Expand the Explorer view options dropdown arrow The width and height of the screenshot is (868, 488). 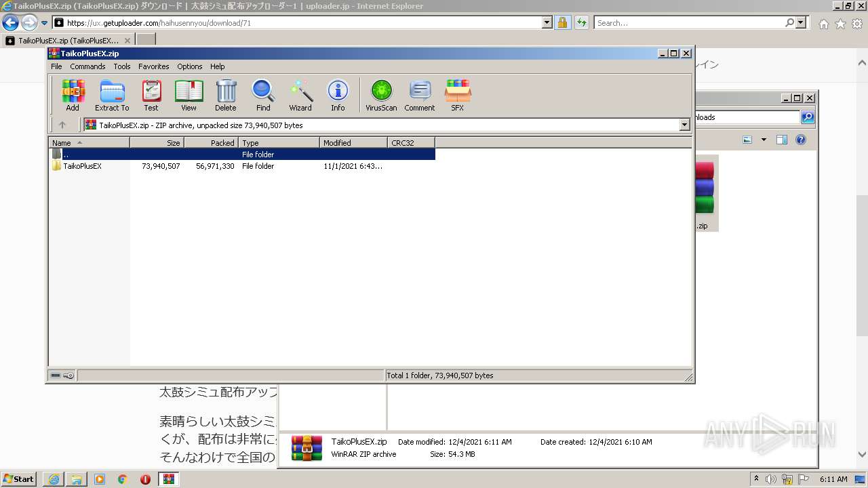point(764,140)
